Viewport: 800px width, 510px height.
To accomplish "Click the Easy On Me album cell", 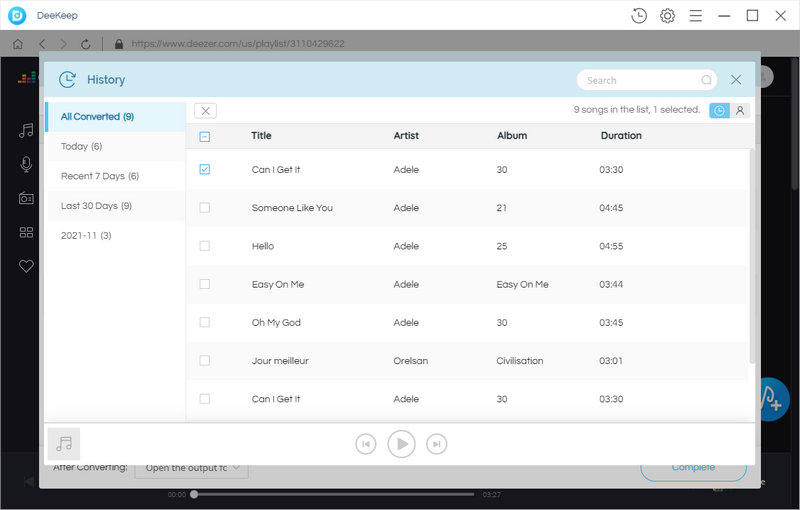I will pyautogui.click(x=522, y=284).
